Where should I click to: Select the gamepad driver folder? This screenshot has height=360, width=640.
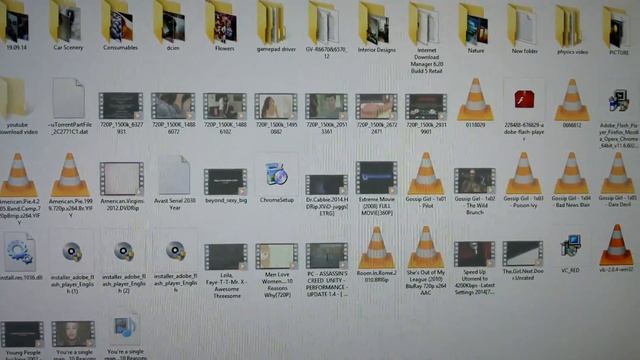pos(273,23)
